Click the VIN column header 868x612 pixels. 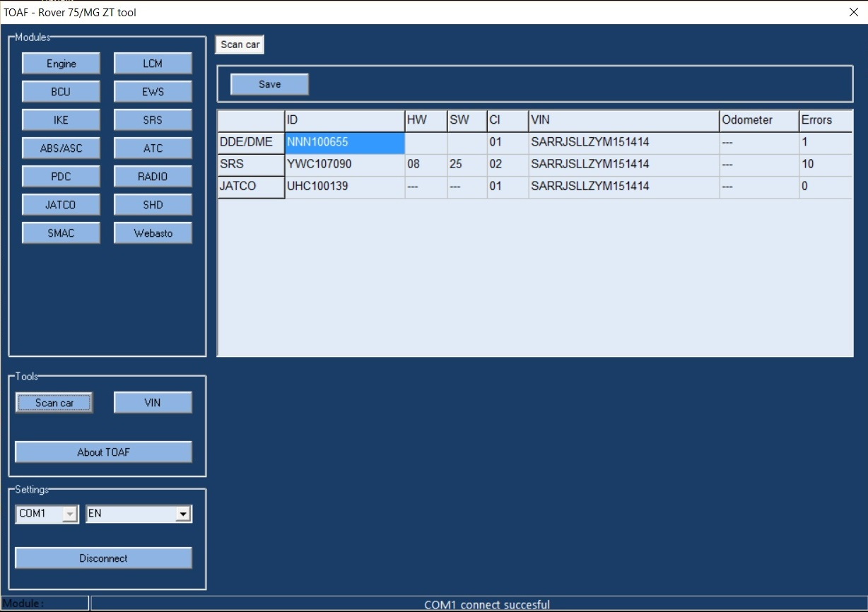(624, 120)
